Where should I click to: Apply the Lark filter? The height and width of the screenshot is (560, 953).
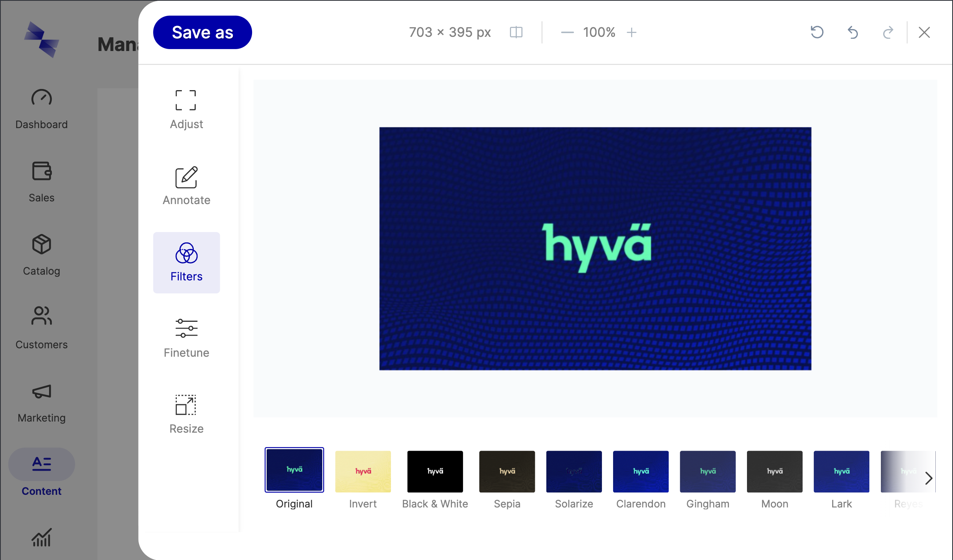click(841, 471)
